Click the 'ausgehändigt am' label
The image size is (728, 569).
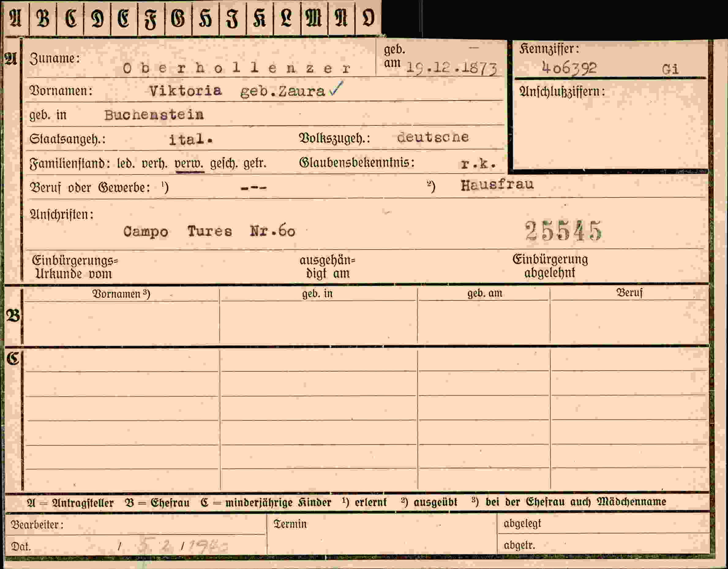(327, 267)
